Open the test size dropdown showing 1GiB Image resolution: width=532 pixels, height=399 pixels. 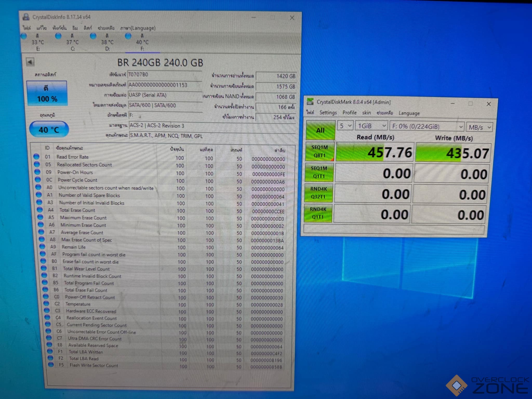[x=371, y=126]
